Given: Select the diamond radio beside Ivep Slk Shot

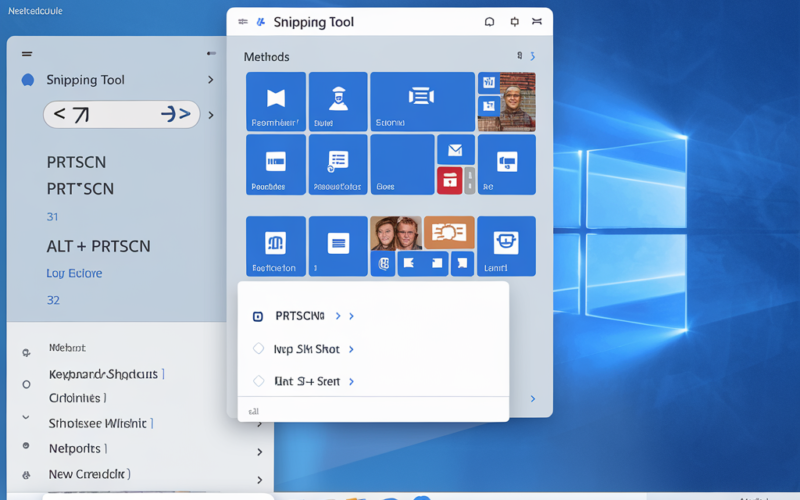Looking at the screenshot, I should click(259, 348).
